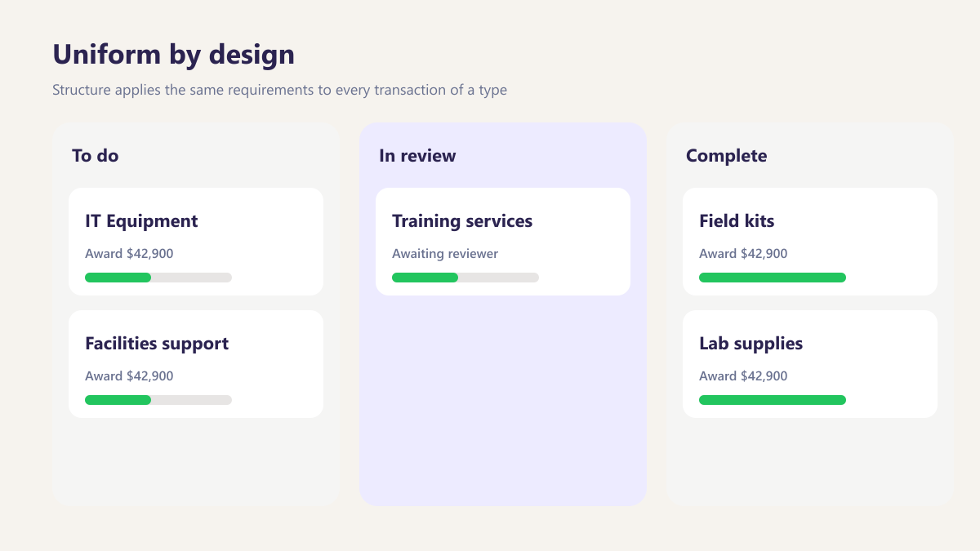The width and height of the screenshot is (980, 551).
Task: Click the Uniform by design heading
Action: (x=173, y=55)
